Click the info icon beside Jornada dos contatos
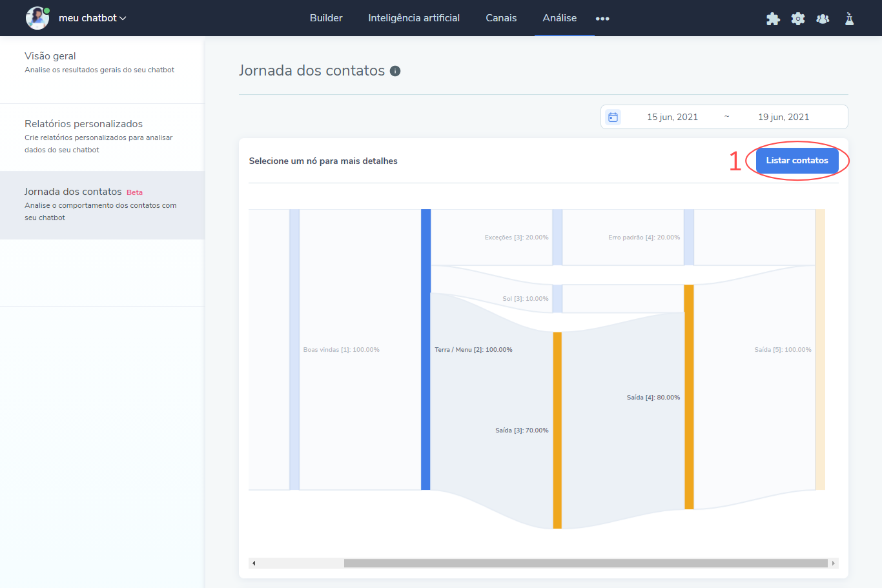882x588 pixels. click(395, 71)
